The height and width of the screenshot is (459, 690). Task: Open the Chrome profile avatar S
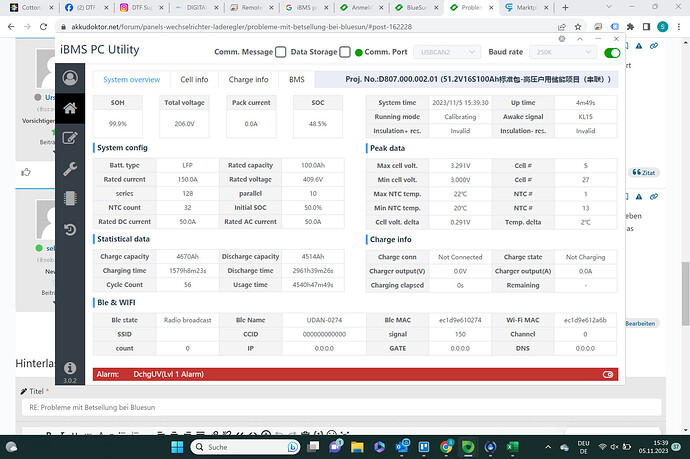click(662, 27)
